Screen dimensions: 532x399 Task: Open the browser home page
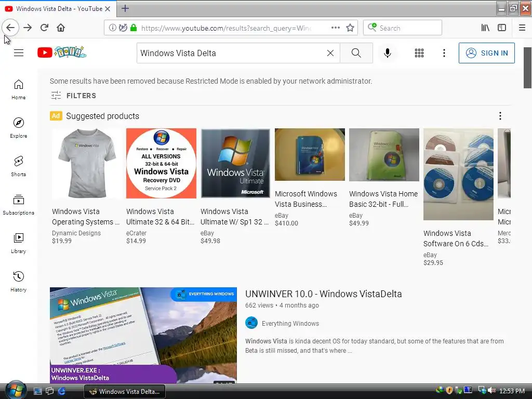61,28
